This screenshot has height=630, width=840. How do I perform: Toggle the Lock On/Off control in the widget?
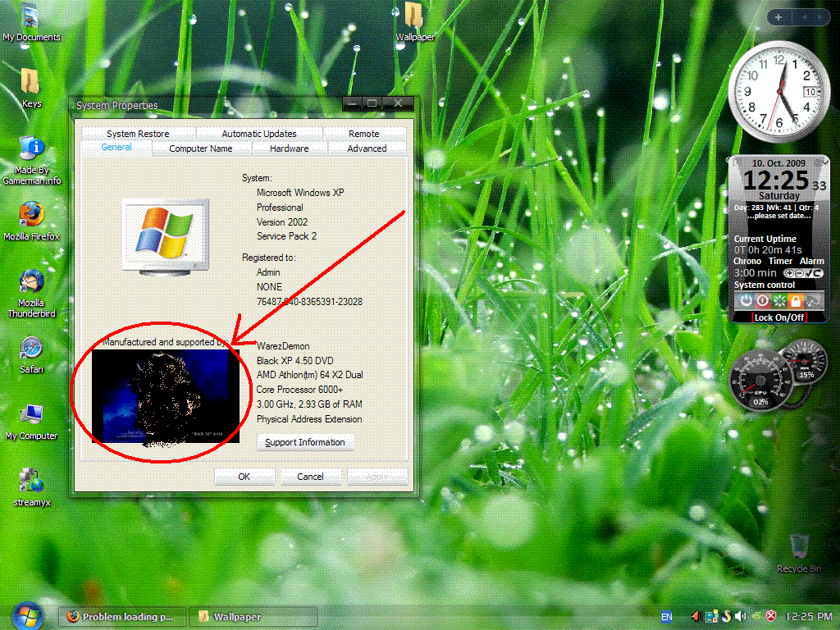(x=779, y=317)
